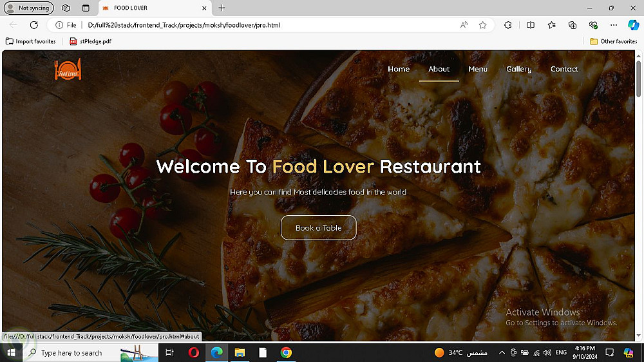This screenshot has width=644, height=362.
Task: Click the browser back arrow
Action: point(13,25)
